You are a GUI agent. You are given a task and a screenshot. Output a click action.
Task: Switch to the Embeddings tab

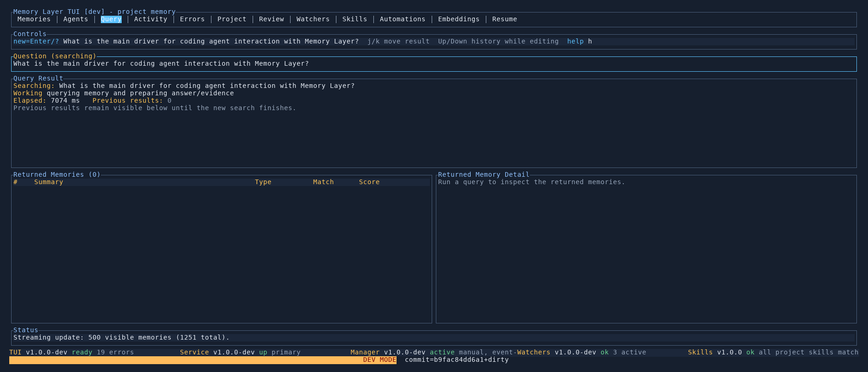[x=459, y=19]
